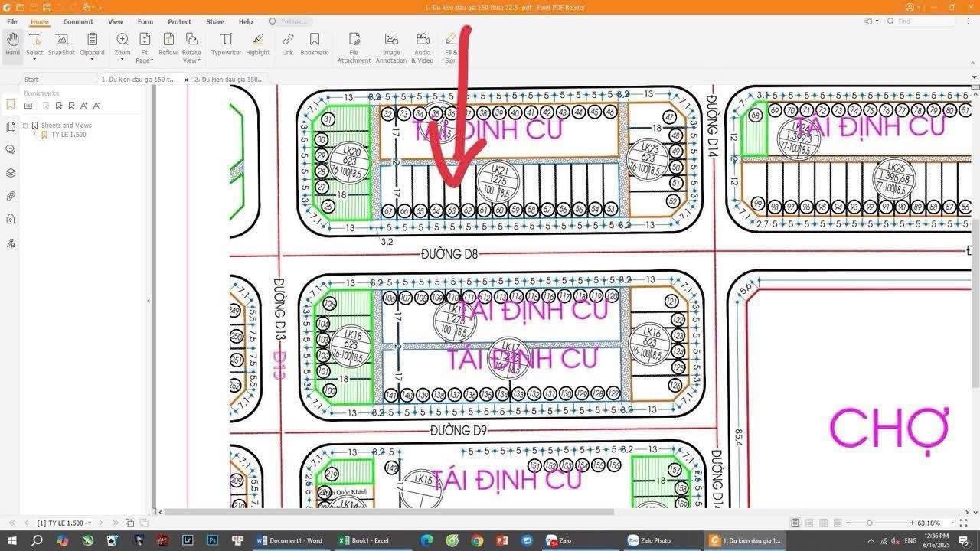Toggle the Bookmarks panel in the sidebar
Image resolution: width=980 pixels, height=551 pixels.
tap(10, 105)
